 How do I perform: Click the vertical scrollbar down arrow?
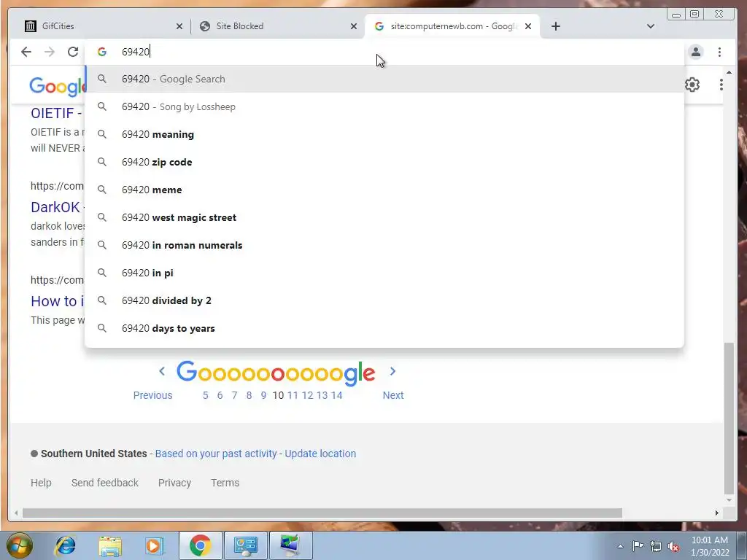tap(729, 500)
